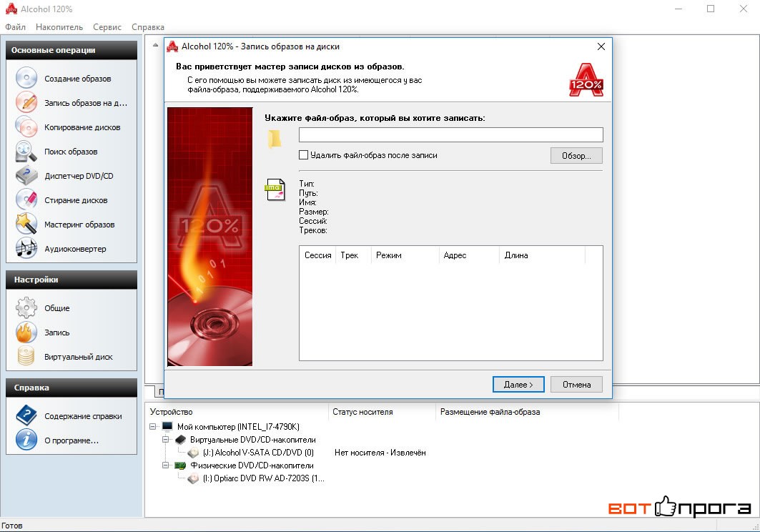The width and height of the screenshot is (760, 532).
Task: Click the Alcohol 120% logo in wizard header
Action: click(586, 79)
